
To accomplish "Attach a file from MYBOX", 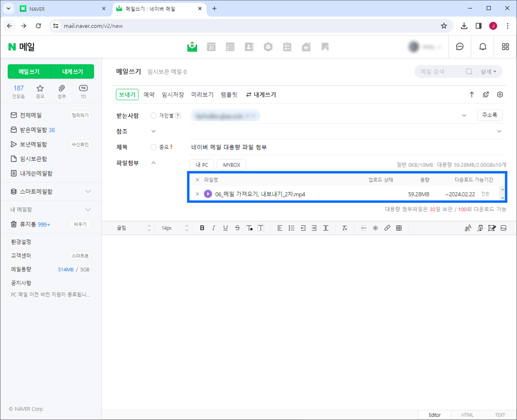I will 231,165.
